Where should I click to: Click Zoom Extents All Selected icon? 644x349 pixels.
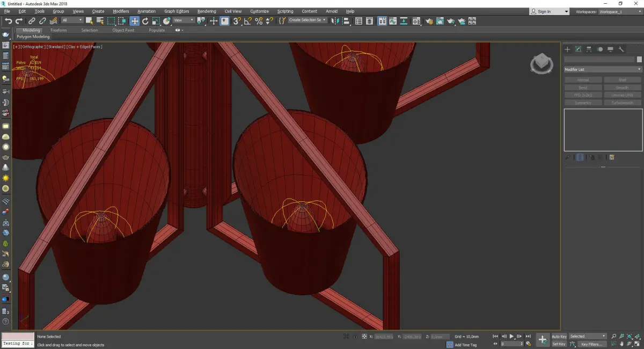pyautogui.click(x=639, y=336)
